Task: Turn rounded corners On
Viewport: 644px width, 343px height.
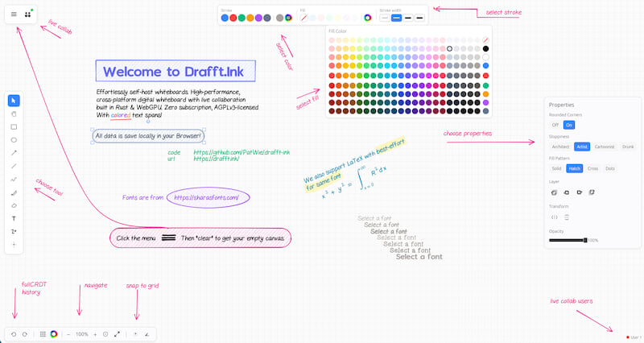Action: click(569, 125)
